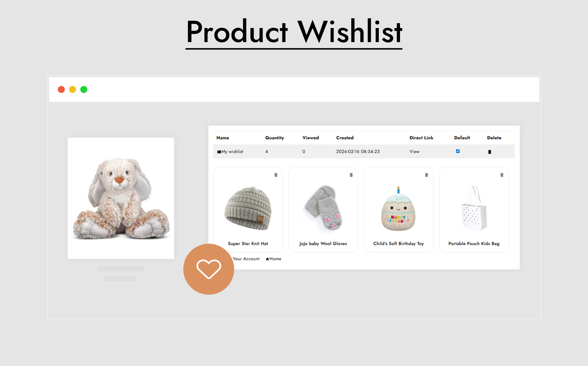
Task: Click trash icon on Child's Soft Birthday Toy
Action: tap(427, 175)
